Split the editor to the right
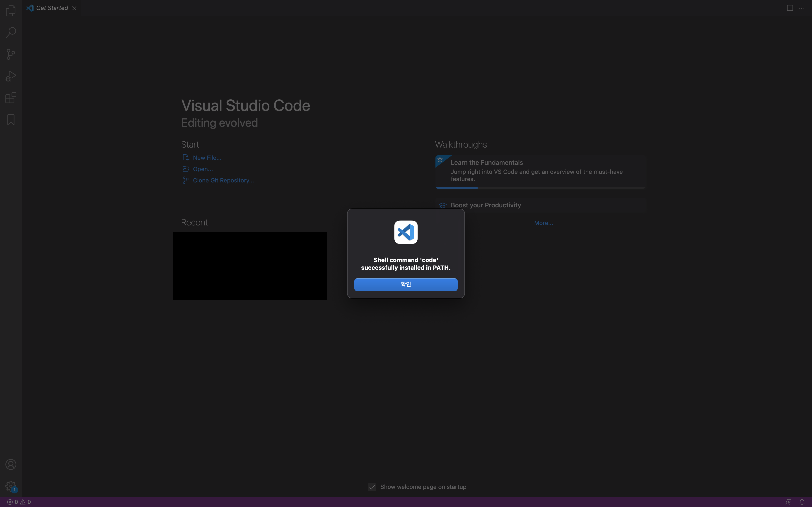This screenshot has height=507, width=812. 790,8
